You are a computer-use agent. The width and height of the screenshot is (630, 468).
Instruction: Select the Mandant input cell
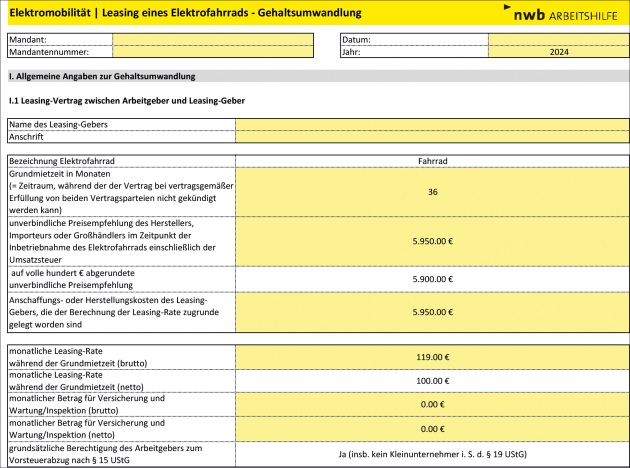click(212, 39)
